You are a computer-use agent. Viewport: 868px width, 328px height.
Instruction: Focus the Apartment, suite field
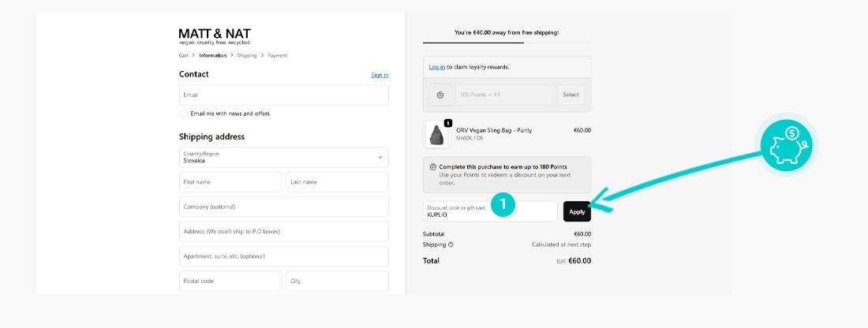click(284, 257)
